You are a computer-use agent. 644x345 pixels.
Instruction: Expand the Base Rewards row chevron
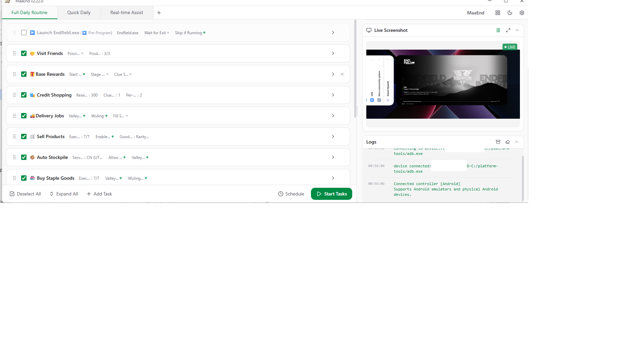tap(333, 74)
